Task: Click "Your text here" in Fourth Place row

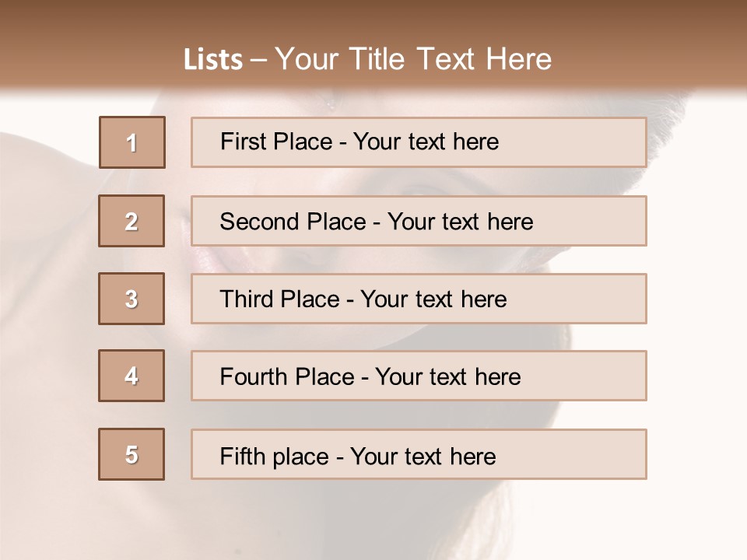Action: (447, 377)
